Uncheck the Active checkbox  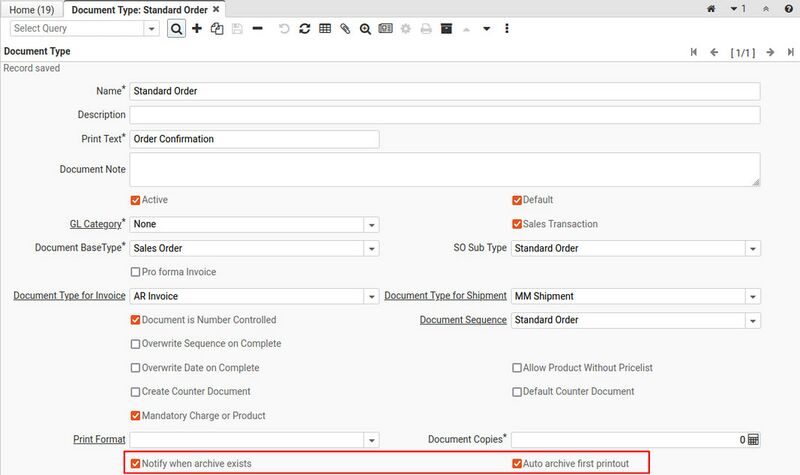(x=136, y=200)
